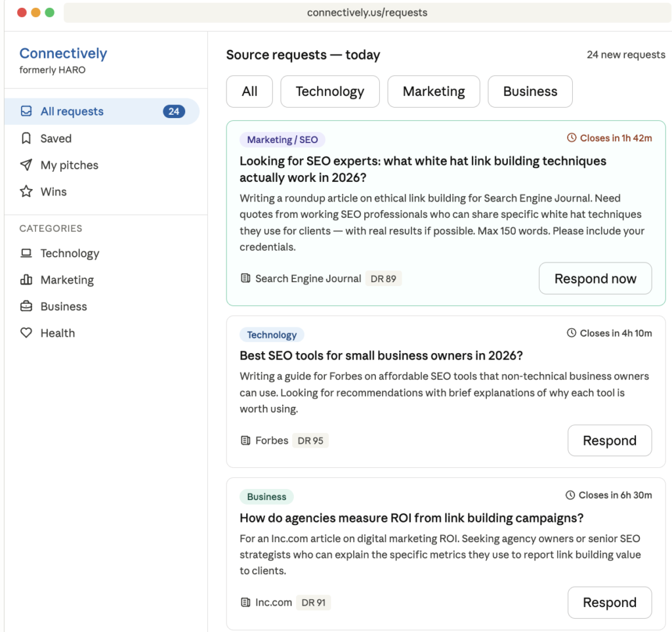The width and height of the screenshot is (672, 632).
Task: Click the CATEGORIES section label
Action: (51, 228)
